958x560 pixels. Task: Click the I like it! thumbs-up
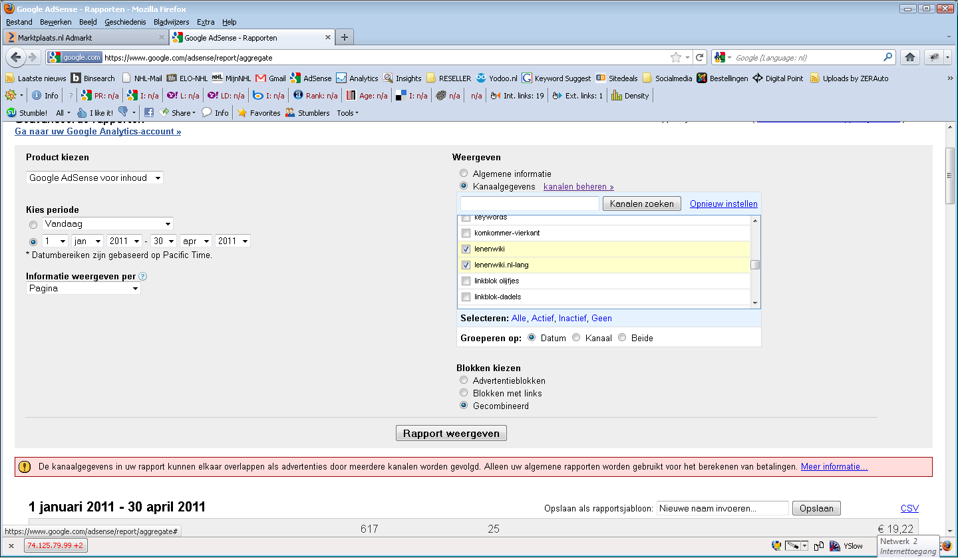[x=95, y=112]
